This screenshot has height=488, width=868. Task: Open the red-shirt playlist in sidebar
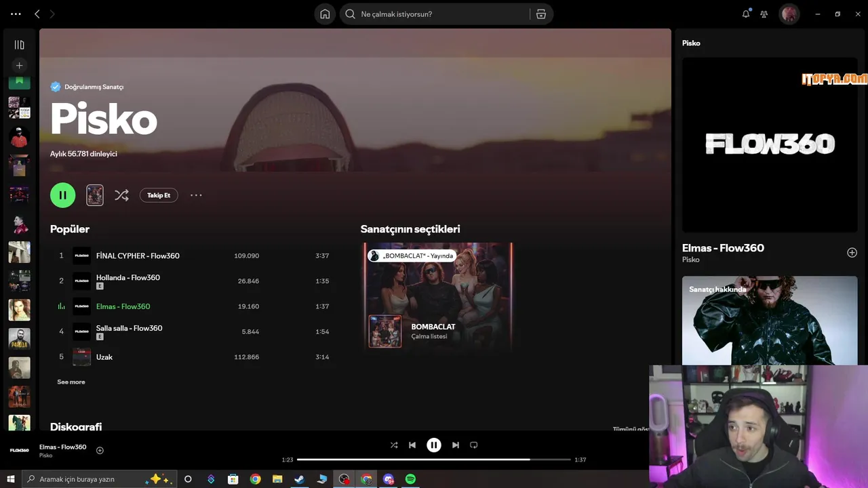[19, 137]
